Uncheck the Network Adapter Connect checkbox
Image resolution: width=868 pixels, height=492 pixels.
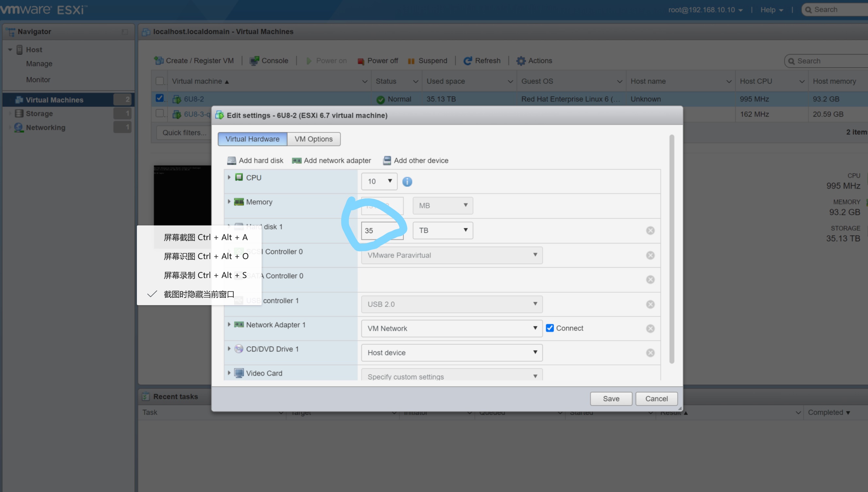click(x=549, y=328)
